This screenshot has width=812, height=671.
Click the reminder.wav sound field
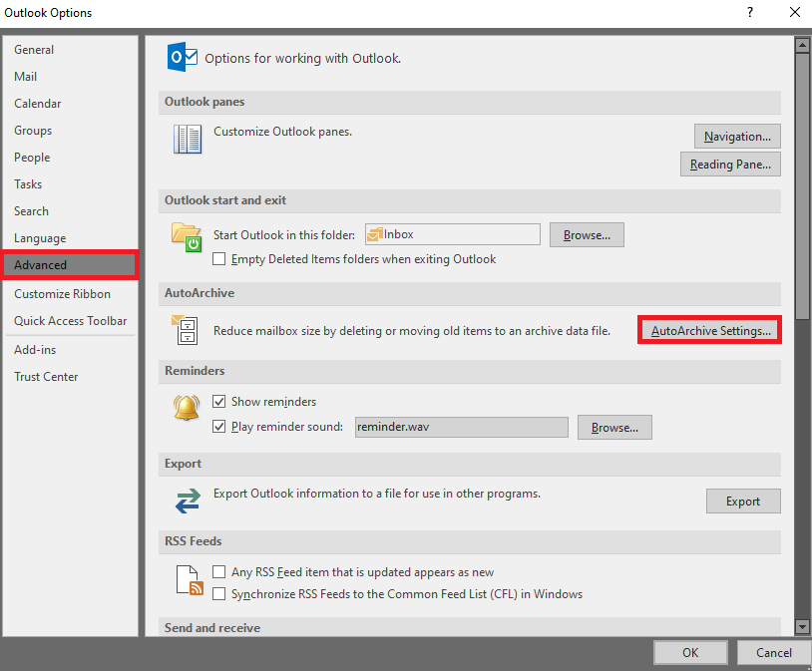(x=462, y=427)
